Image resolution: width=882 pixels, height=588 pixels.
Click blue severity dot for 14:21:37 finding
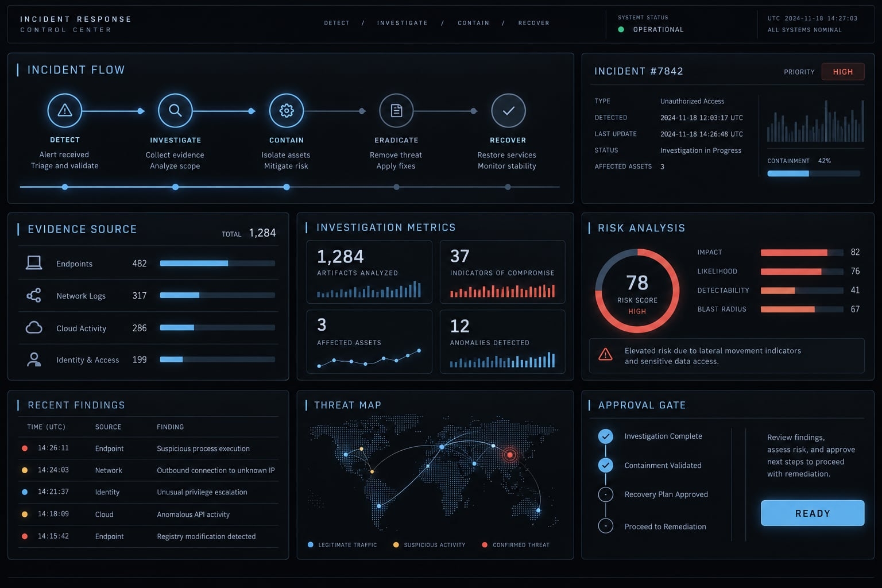point(25,492)
